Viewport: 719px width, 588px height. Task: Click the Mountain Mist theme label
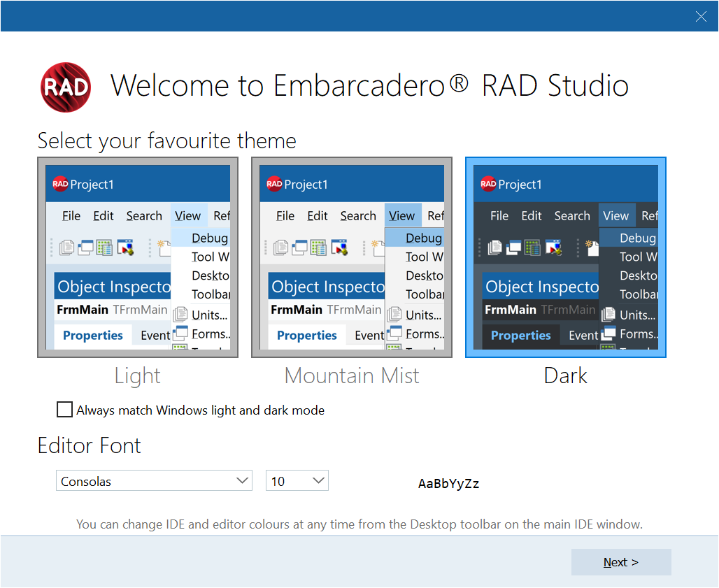352,376
